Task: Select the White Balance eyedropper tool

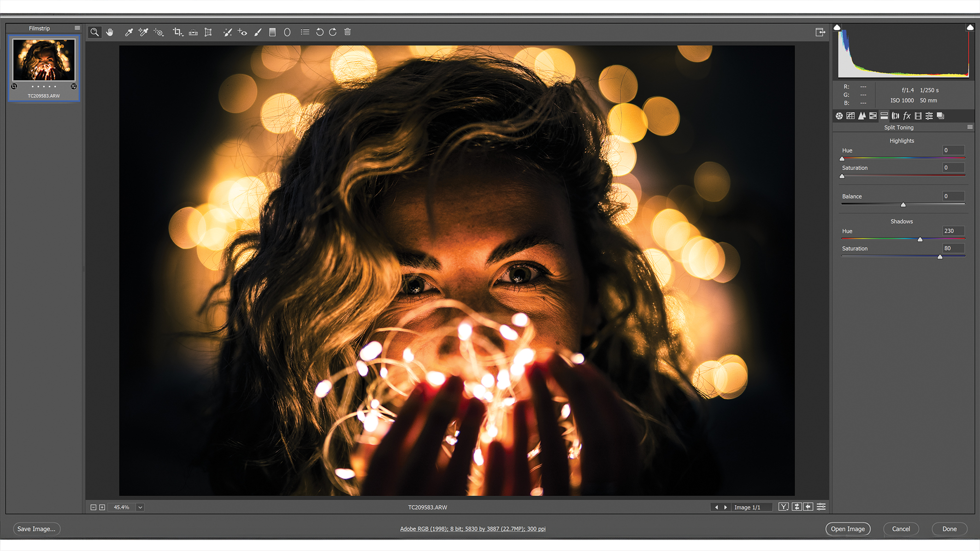Action: [129, 32]
